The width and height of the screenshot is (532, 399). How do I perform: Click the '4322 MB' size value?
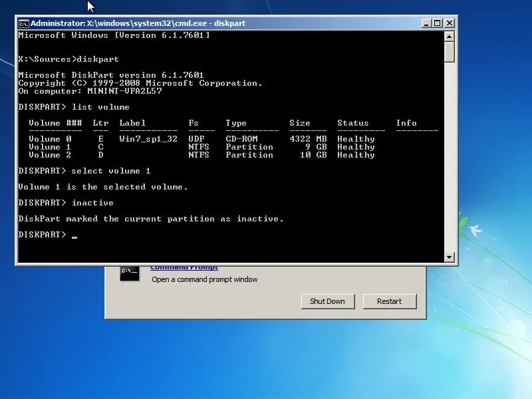(x=308, y=139)
